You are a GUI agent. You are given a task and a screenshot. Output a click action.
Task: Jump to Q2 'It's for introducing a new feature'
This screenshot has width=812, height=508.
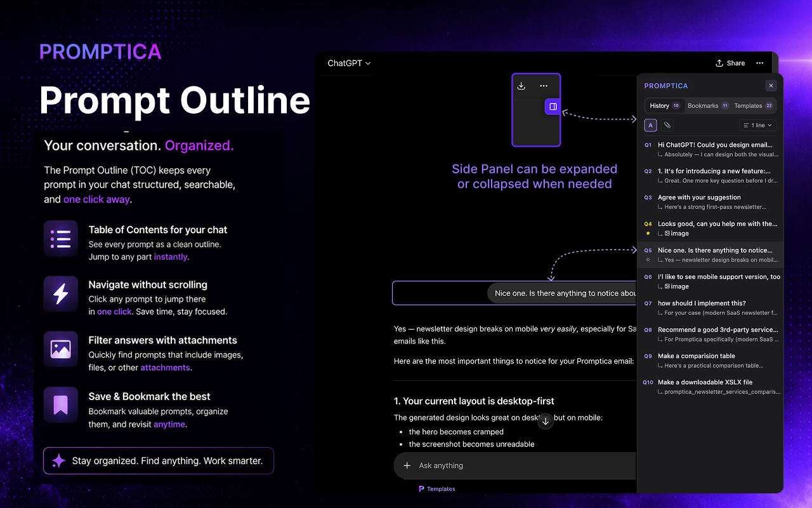[x=710, y=176]
